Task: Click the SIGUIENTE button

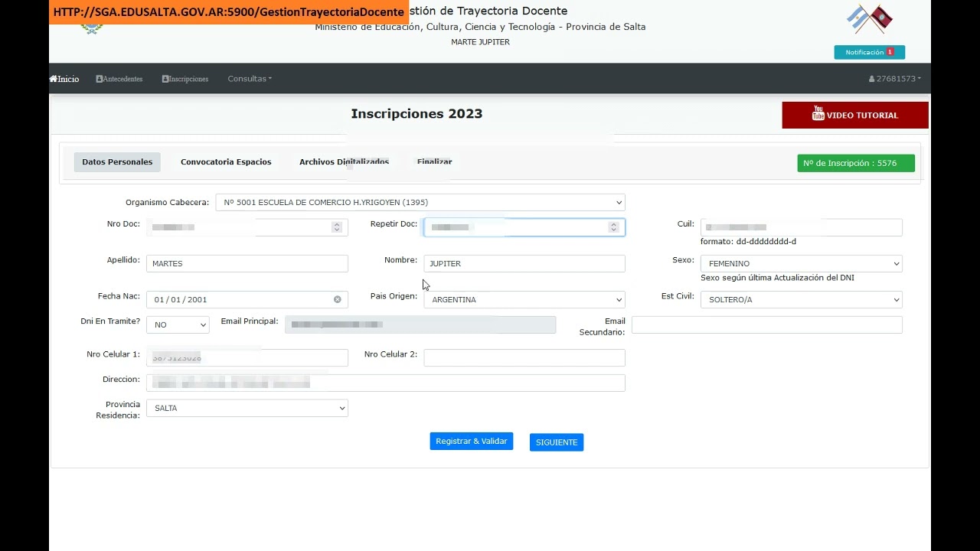Action: point(557,442)
